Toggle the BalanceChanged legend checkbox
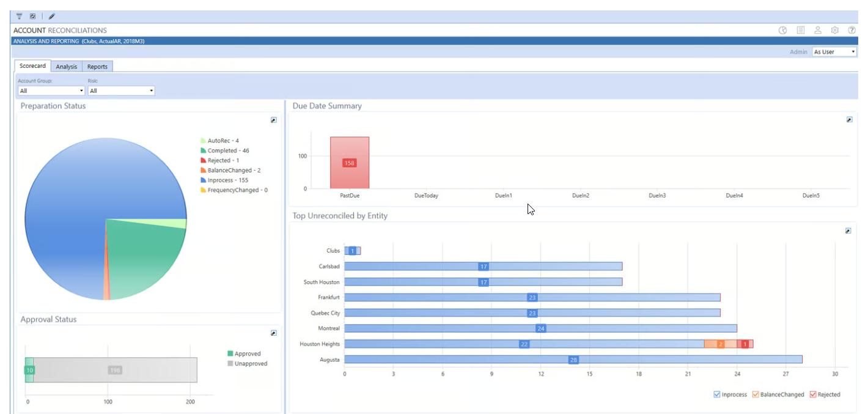This screenshot has width=868, height=414. click(756, 394)
